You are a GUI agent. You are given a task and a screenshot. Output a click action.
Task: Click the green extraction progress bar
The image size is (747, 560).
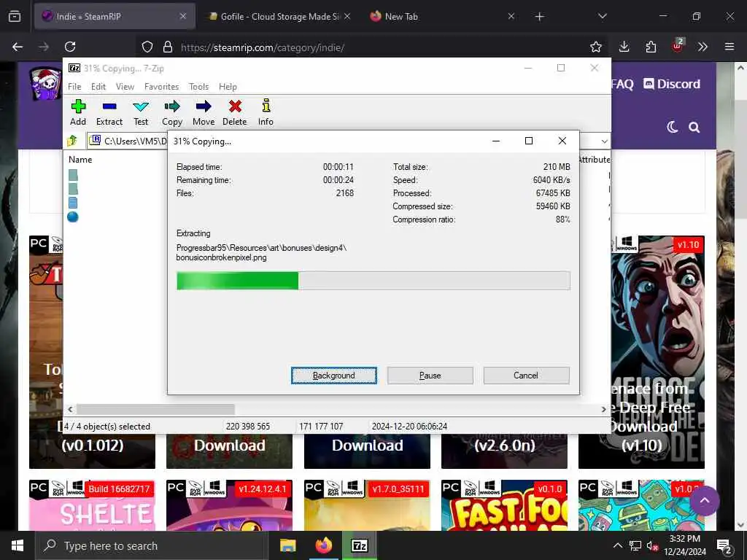373,281
